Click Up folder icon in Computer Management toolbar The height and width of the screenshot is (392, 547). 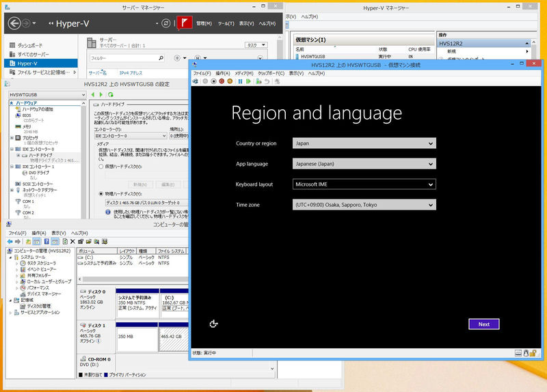28,242
